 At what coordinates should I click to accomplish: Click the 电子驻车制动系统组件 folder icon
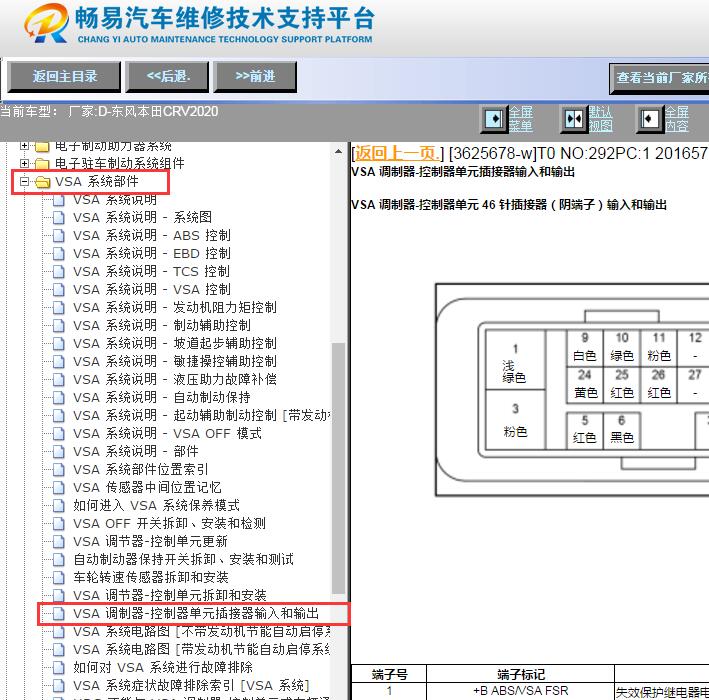42,163
